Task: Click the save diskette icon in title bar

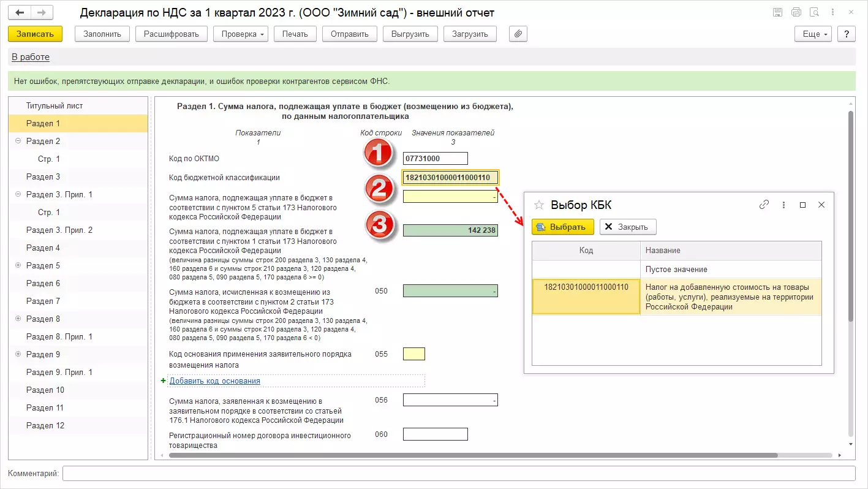Action: (777, 12)
